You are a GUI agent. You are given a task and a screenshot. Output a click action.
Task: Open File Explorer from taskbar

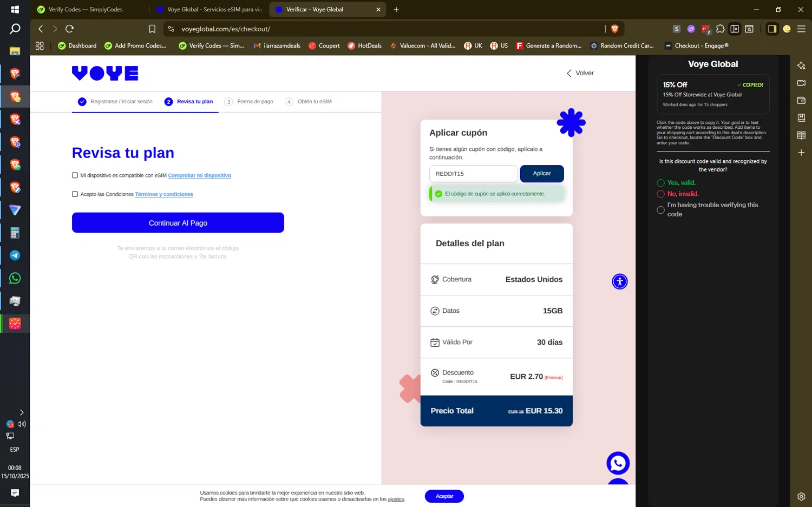pyautogui.click(x=15, y=51)
